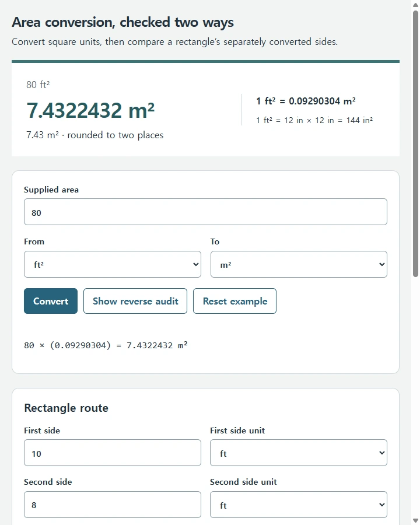Open Second side unit dropdown
This screenshot has width=420, height=525.
pos(299,505)
